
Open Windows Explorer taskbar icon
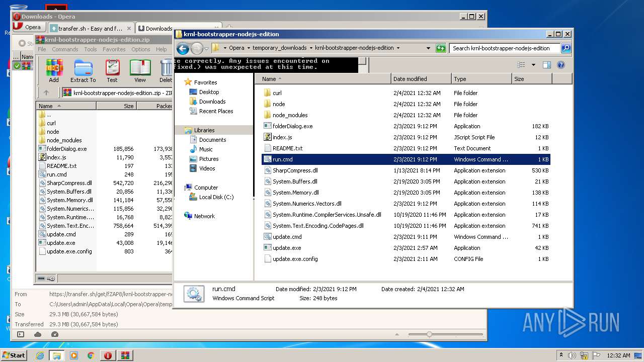(57, 355)
